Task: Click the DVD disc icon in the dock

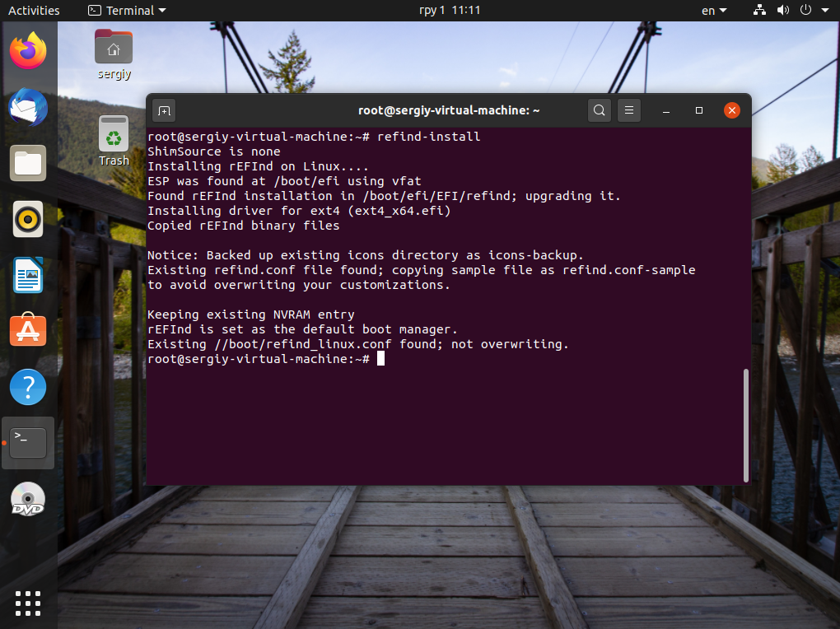Action: (x=28, y=499)
